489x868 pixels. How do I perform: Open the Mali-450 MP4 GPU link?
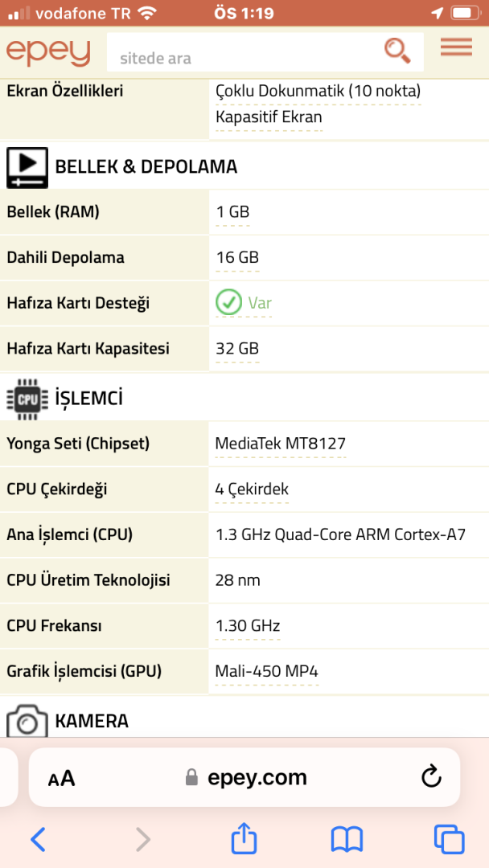pos(267,671)
